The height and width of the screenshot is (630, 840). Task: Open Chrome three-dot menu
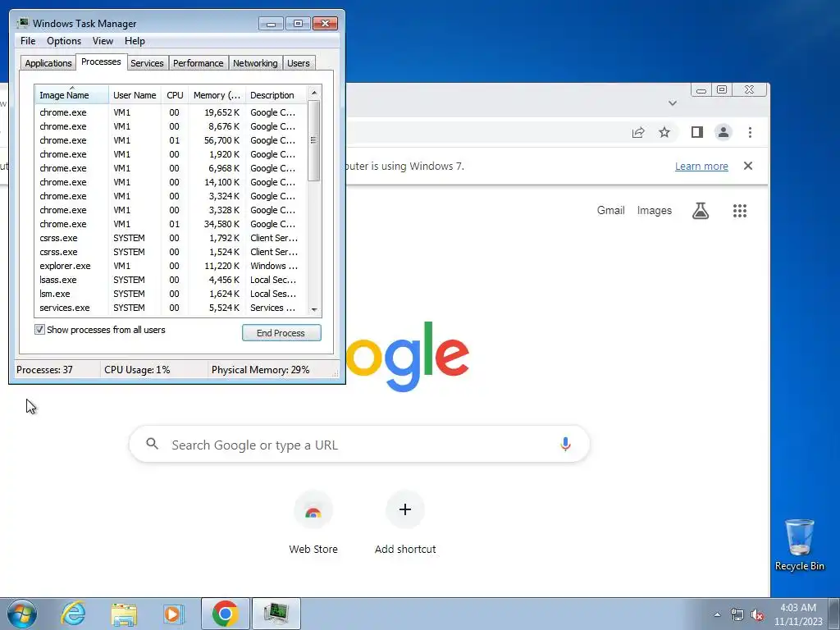click(750, 132)
